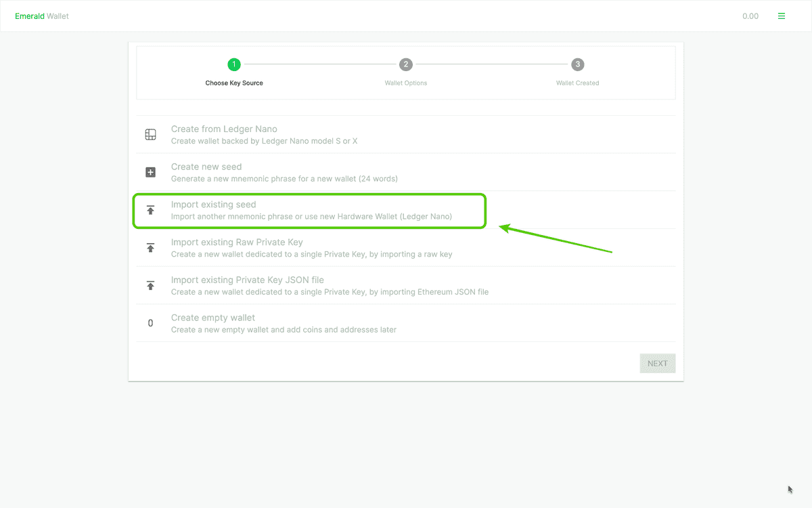This screenshot has height=508, width=812.
Task: Click the 0.00 balance display
Action: pos(750,16)
